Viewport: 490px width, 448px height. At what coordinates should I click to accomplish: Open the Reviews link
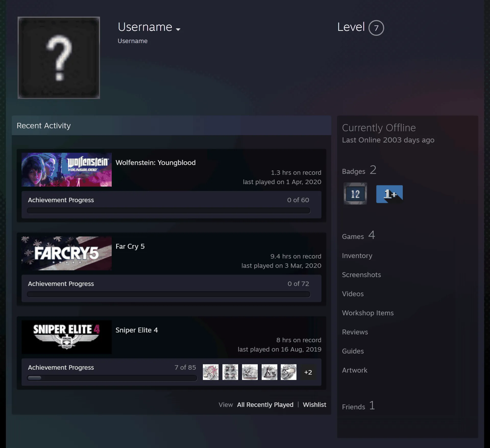click(355, 332)
